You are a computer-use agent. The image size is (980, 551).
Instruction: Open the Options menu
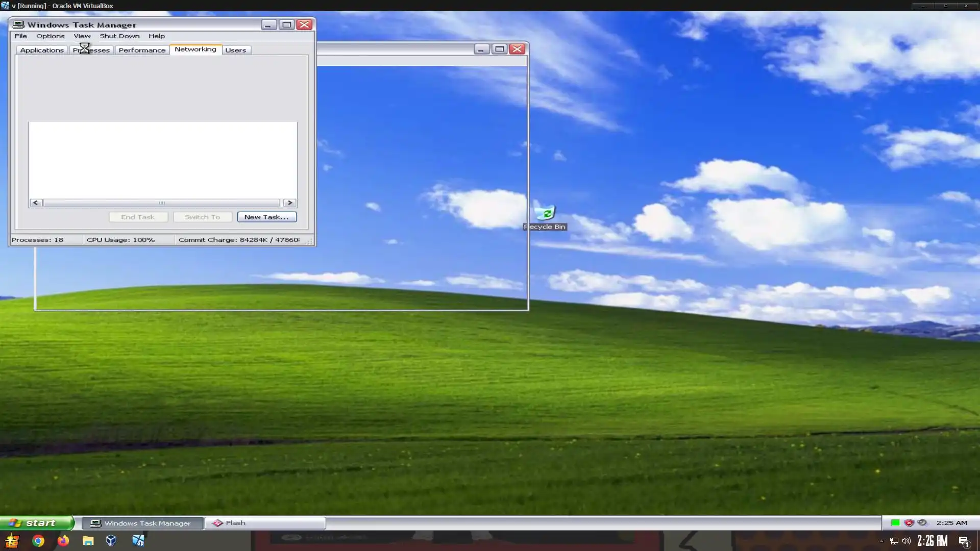point(50,36)
